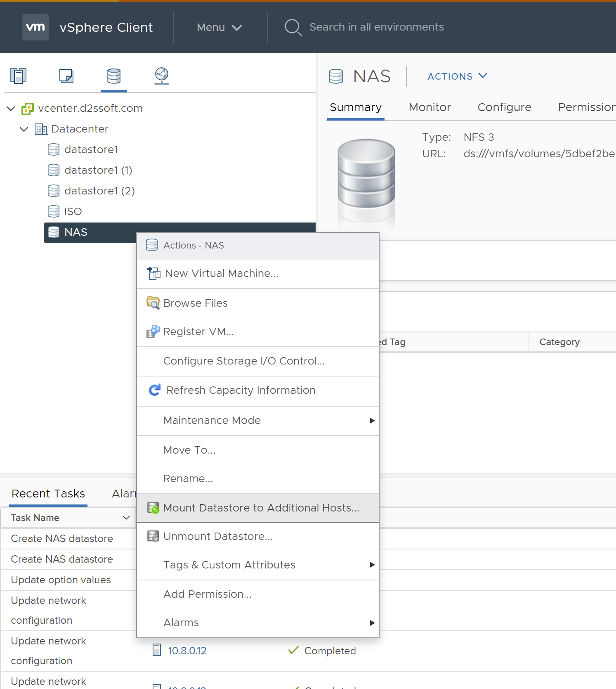616x689 pixels.
Task: Open the 10.8.0.12 host link
Action: [187, 651]
